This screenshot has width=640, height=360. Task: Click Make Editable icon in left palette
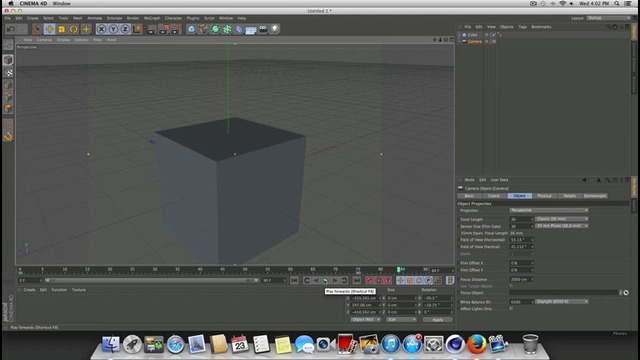[x=8, y=45]
